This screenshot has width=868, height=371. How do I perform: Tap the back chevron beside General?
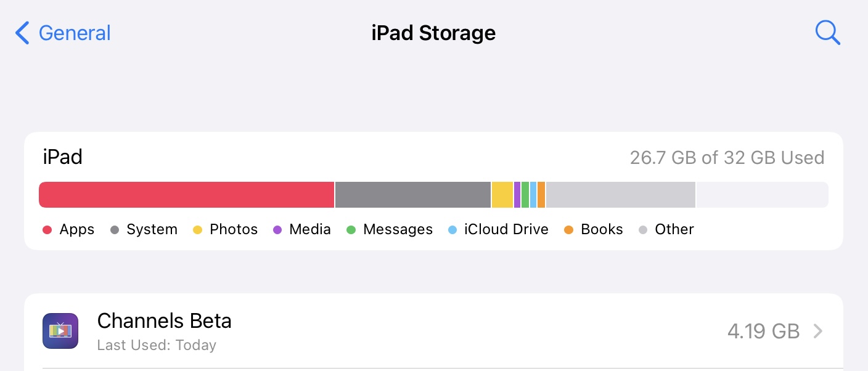click(x=22, y=33)
